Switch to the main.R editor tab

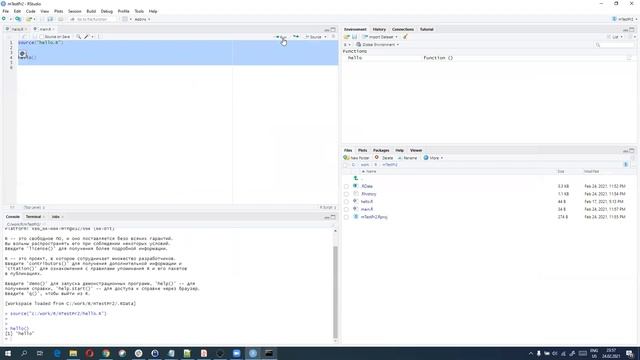45,29
